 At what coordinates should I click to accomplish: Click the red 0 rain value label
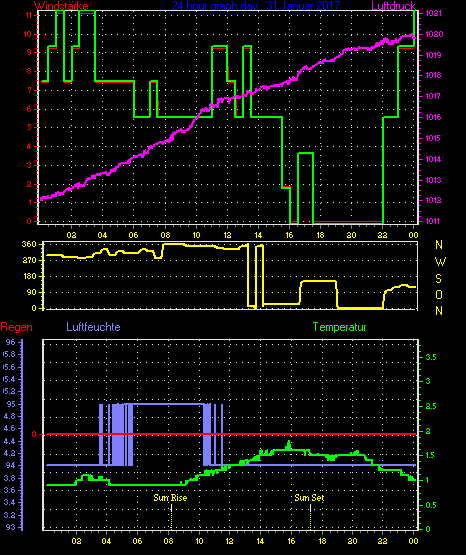tap(34, 434)
